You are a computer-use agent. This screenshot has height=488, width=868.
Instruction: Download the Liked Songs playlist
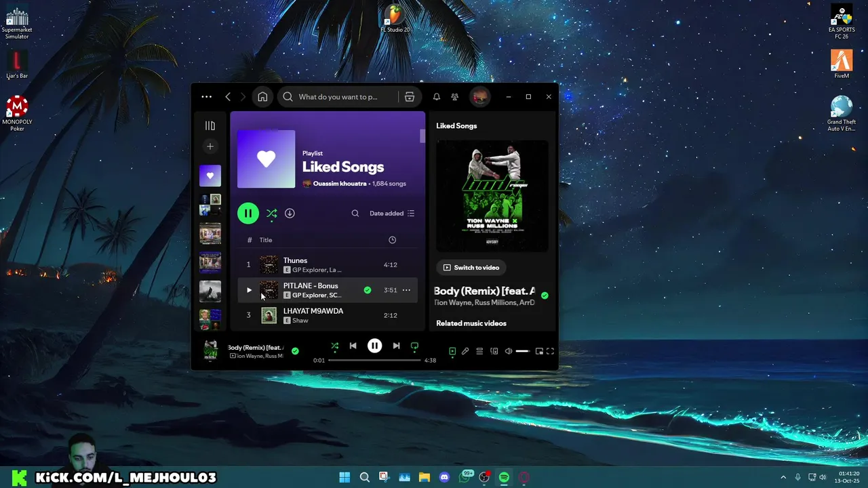(290, 213)
